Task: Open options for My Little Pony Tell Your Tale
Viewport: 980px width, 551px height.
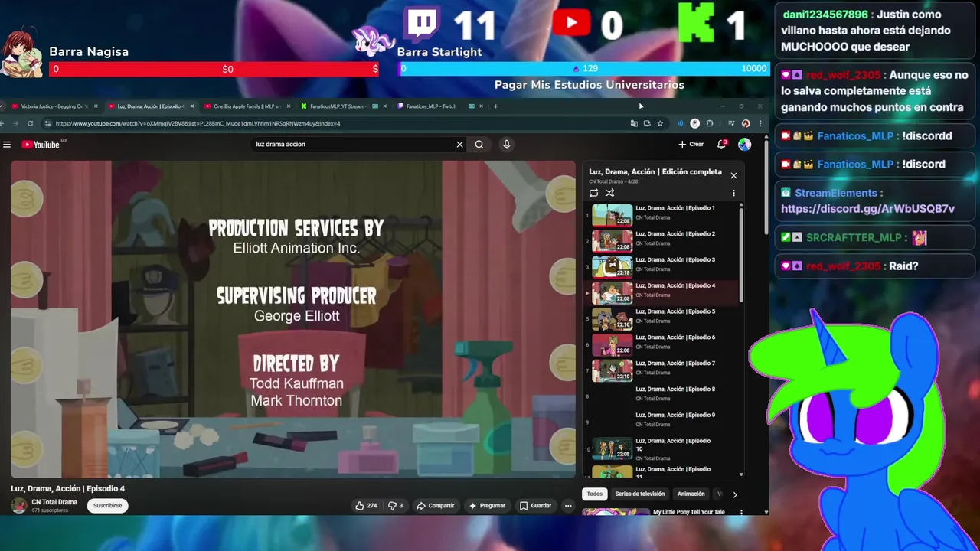Action: 740,512
